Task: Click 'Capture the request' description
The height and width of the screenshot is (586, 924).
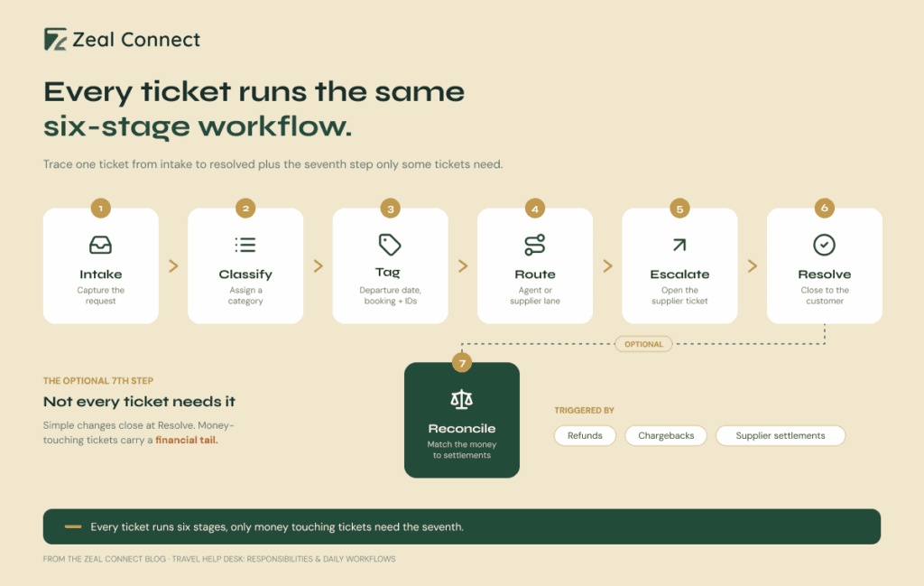Action: [x=101, y=295]
